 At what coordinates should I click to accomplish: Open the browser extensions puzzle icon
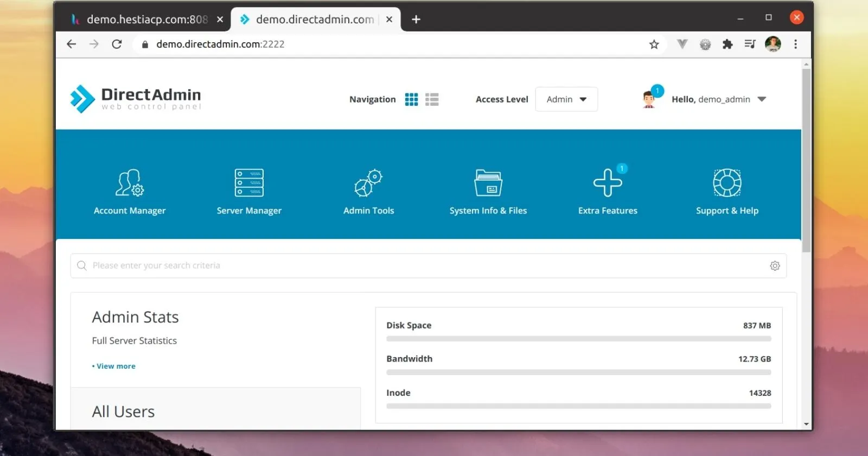coord(727,45)
